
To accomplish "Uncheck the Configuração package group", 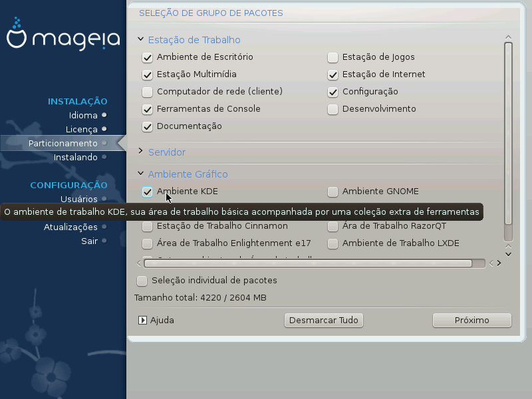I will point(333,92).
